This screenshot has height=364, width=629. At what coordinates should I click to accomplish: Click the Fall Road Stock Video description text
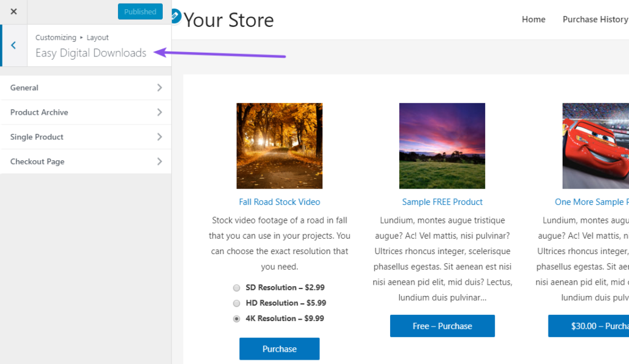click(x=279, y=243)
